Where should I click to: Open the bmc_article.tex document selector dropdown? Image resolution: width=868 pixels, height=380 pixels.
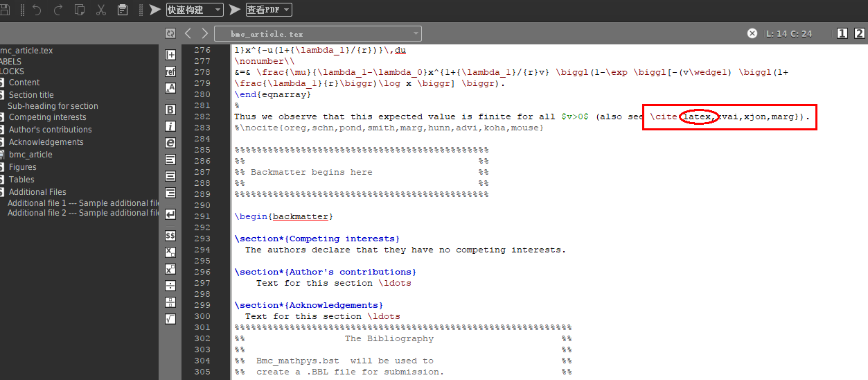[x=318, y=33]
